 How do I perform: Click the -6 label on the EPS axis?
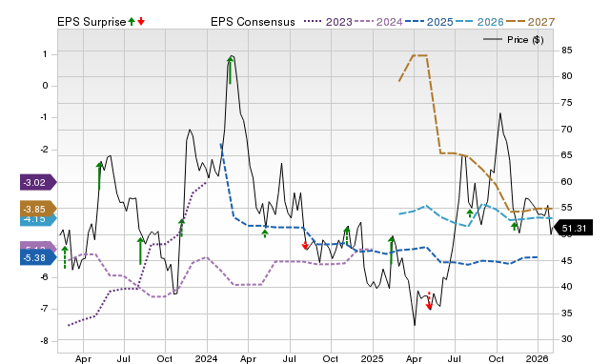point(44,277)
